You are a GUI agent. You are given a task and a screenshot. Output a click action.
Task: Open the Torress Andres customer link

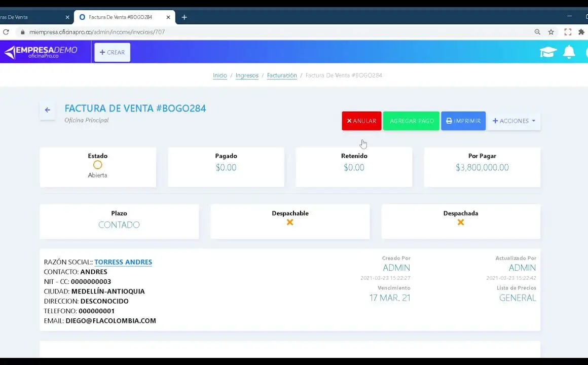click(123, 262)
